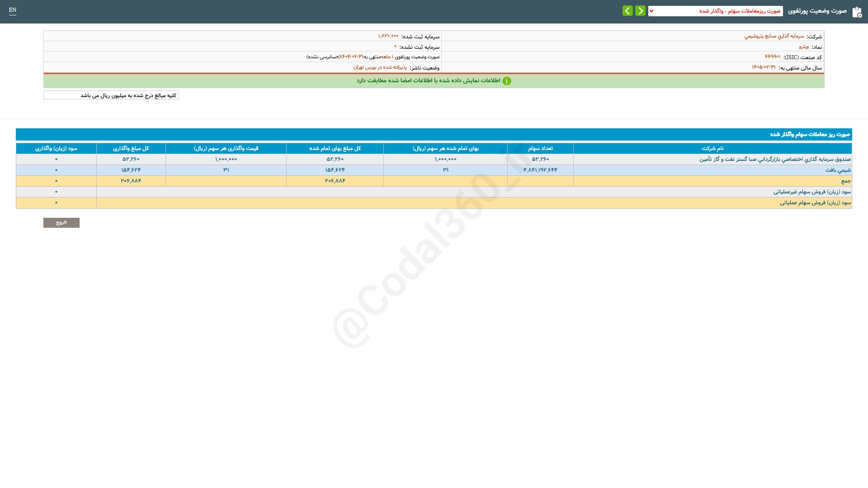
Task: Click the green info icon in the banner
Action: pyautogui.click(x=507, y=81)
